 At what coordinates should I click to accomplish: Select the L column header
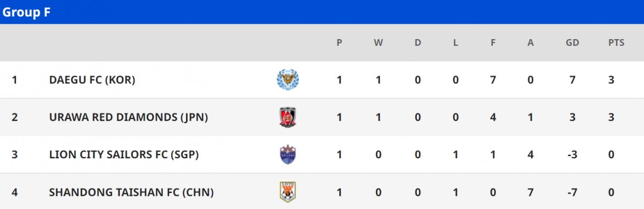(x=456, y=42)
